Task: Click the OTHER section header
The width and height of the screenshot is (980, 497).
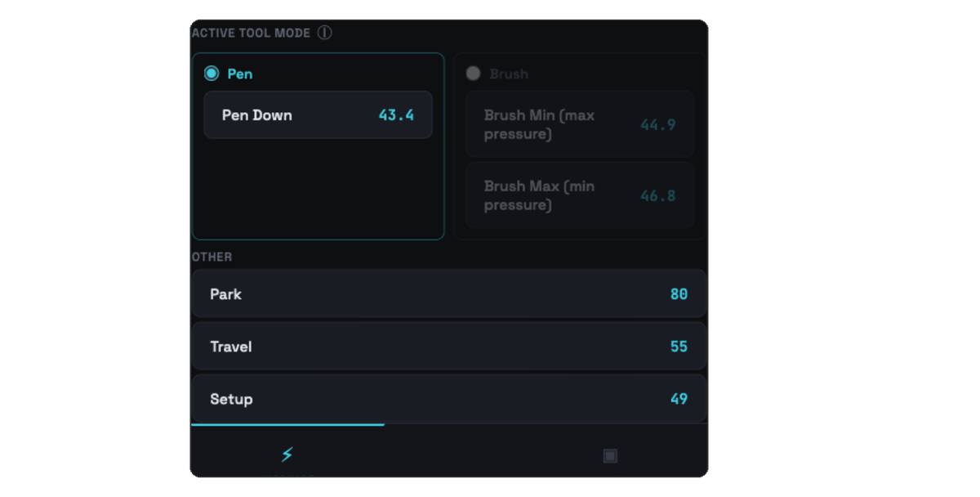Action: (x=212, y=256)
